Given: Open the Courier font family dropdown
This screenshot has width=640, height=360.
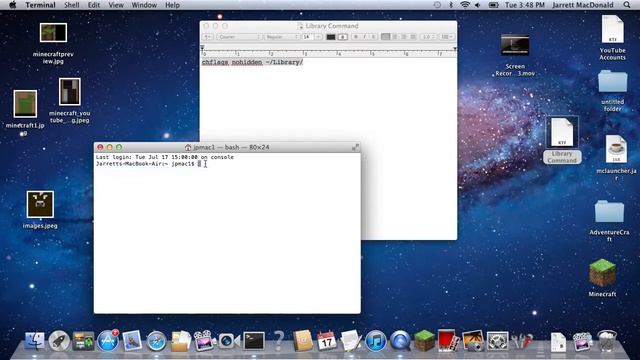Looking at the screenshot, I should tap(239, 37).
